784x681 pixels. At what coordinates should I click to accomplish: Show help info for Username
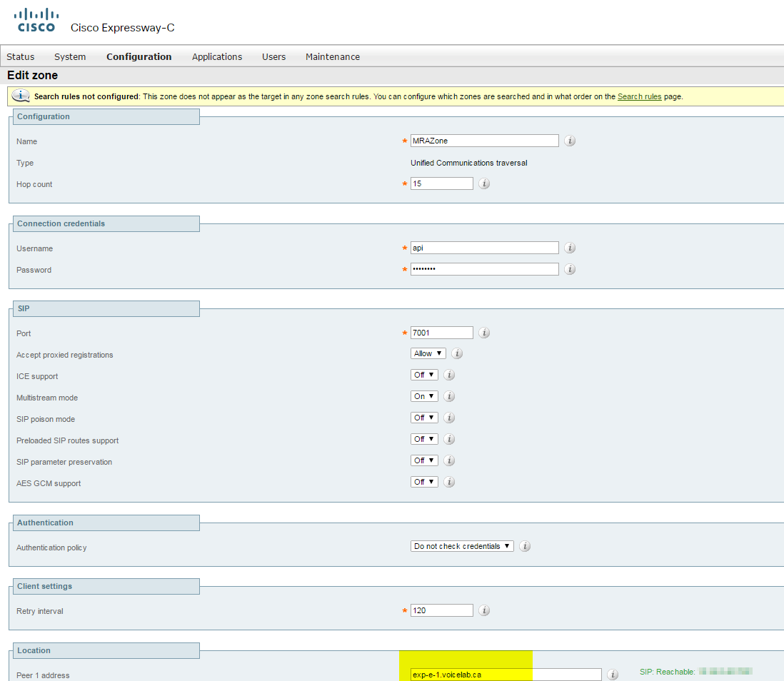(x=570, y=248)
